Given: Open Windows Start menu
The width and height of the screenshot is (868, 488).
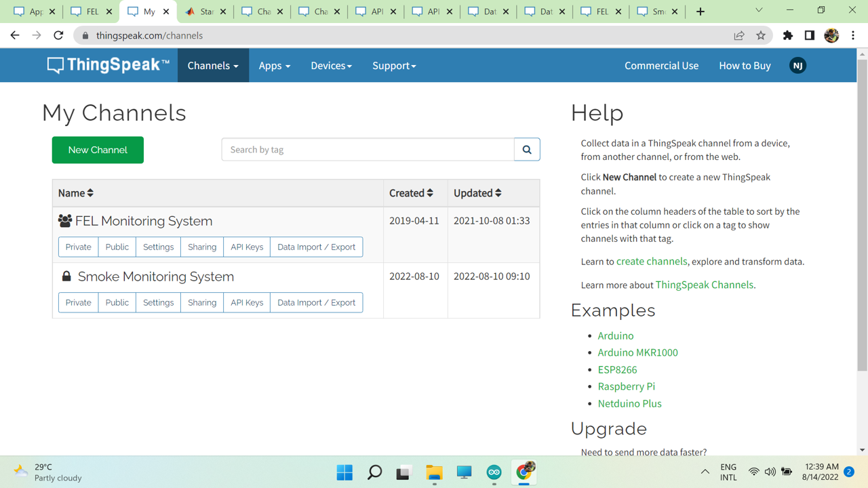Looking at the screenshot, I should click(344, 472).
